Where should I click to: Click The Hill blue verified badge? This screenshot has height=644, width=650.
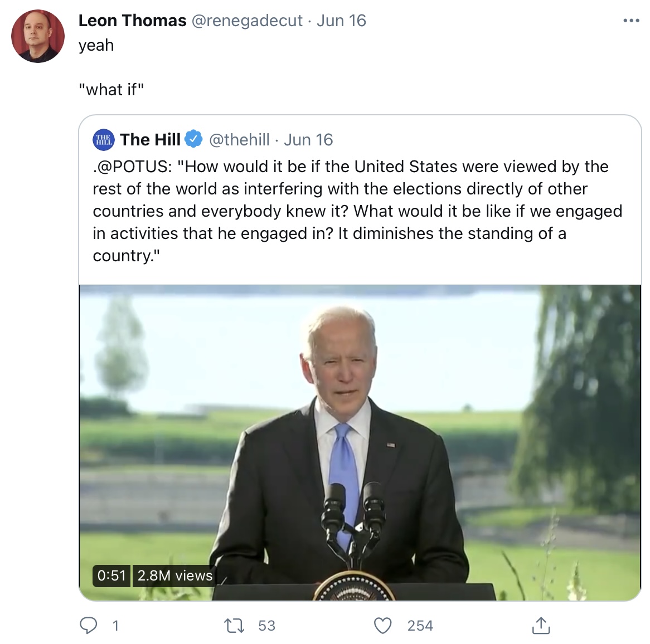pyautogui.click(x=193, y=139)
